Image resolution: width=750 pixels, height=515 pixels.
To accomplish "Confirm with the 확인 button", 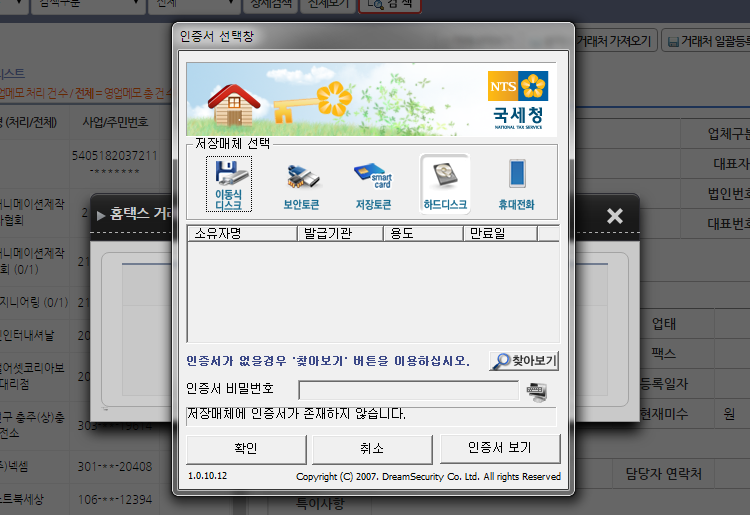I will pos(246,449).
